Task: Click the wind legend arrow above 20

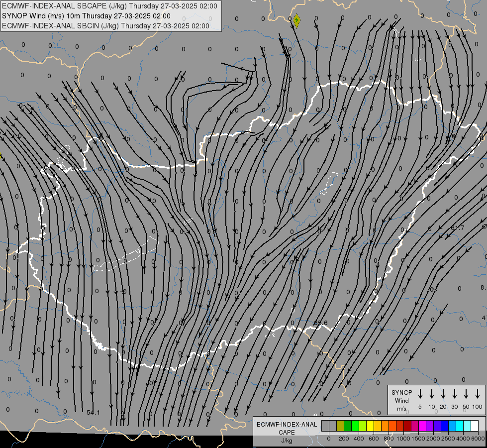Action: [x=443, y=394]
